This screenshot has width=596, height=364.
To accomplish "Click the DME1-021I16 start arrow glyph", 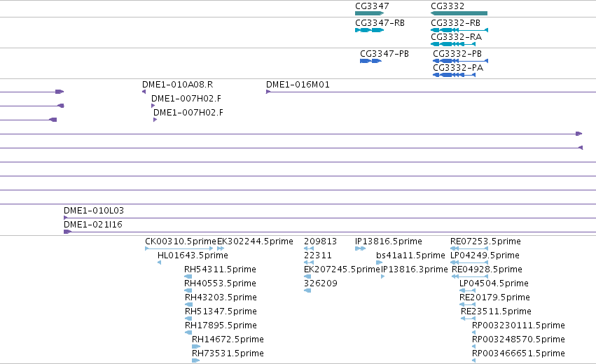I will click(x=68, y=232).
